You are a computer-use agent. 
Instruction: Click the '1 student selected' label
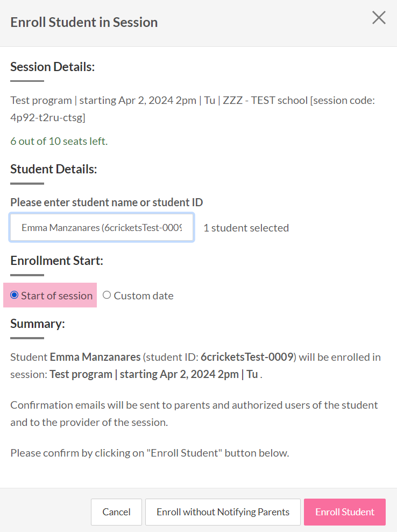click(246, 228)
